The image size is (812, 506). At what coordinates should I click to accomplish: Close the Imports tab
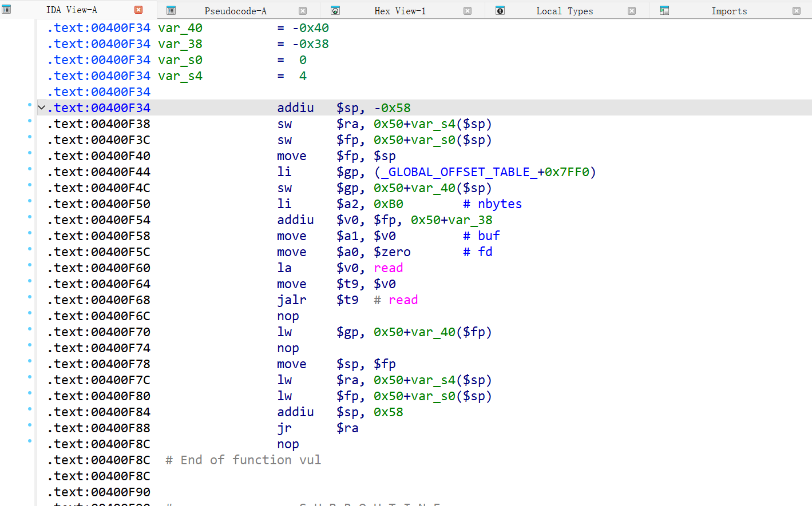797,11
